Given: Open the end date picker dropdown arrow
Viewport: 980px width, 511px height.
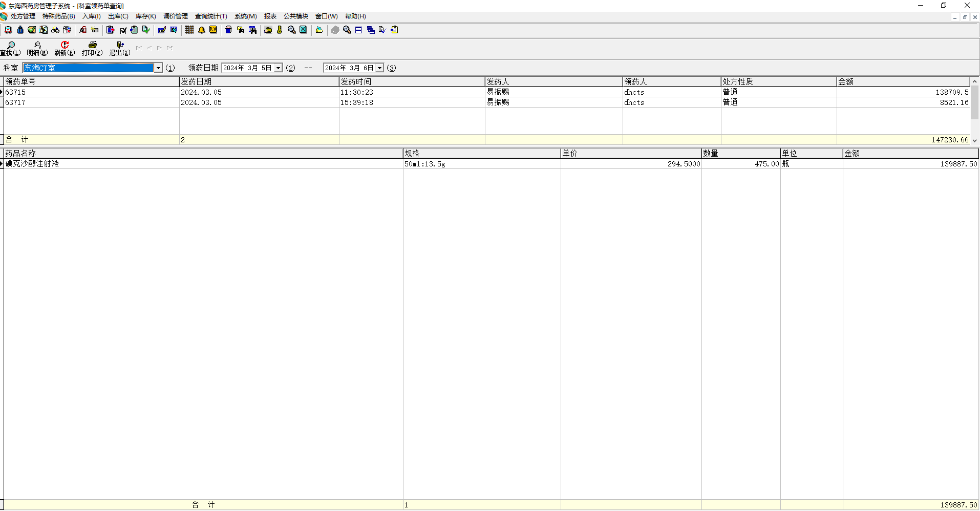Looking at the screenshot, I should coord(379,68).
